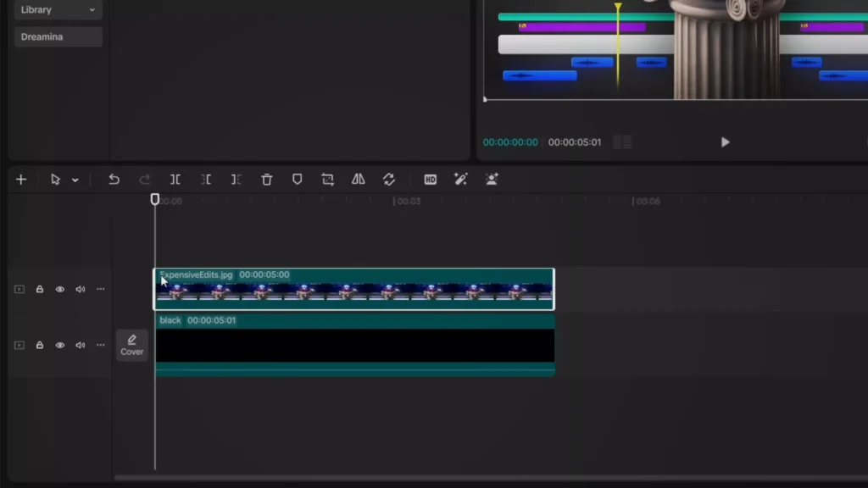The width and height of the screenshot is (868, 488).
Task: Play the preview video
Action: [x=725, y=142]
